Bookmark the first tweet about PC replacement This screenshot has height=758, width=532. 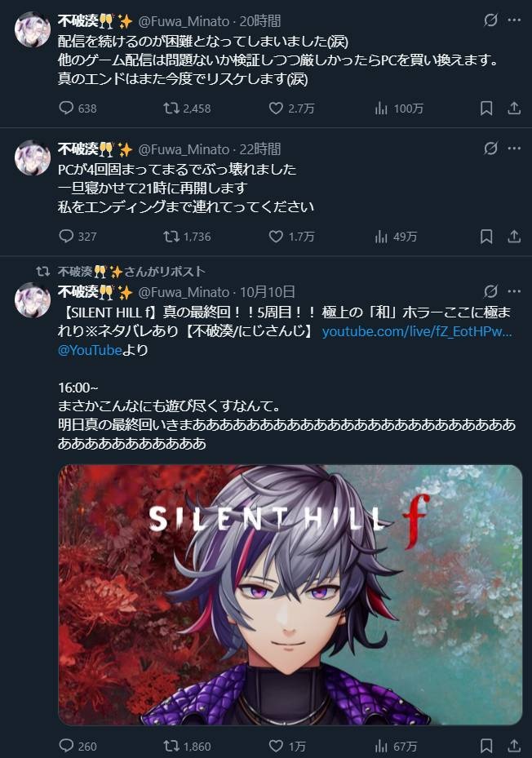click(x=486, y=108)
